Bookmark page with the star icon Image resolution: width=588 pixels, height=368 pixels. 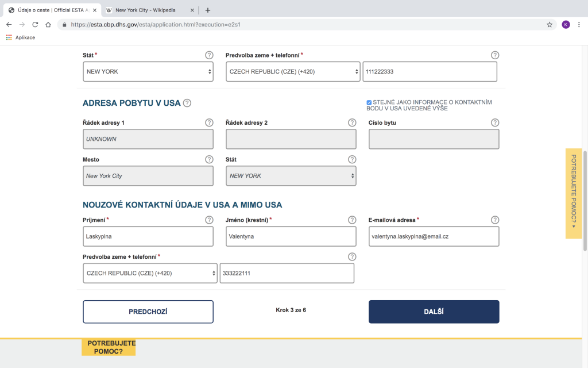(x=550, y=25)
